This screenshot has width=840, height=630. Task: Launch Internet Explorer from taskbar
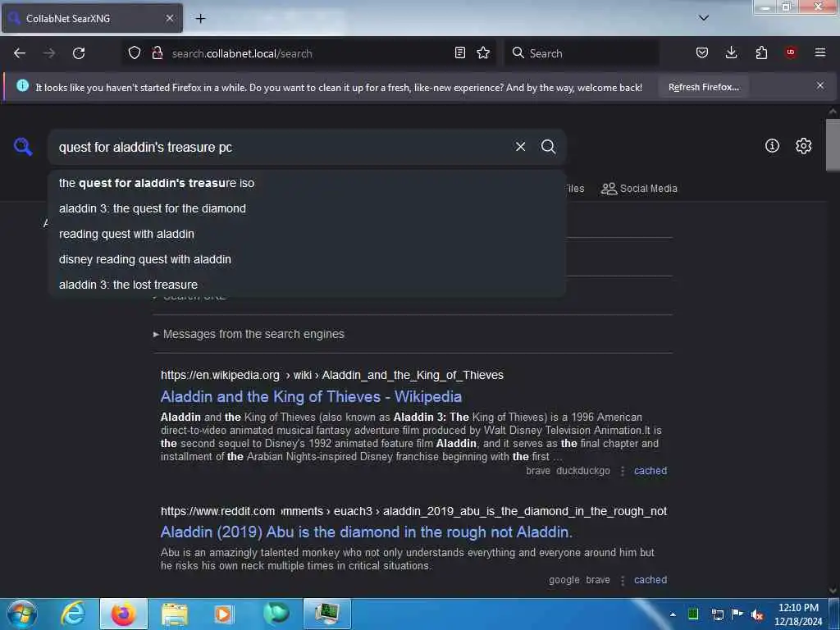[x=73, y=614]
